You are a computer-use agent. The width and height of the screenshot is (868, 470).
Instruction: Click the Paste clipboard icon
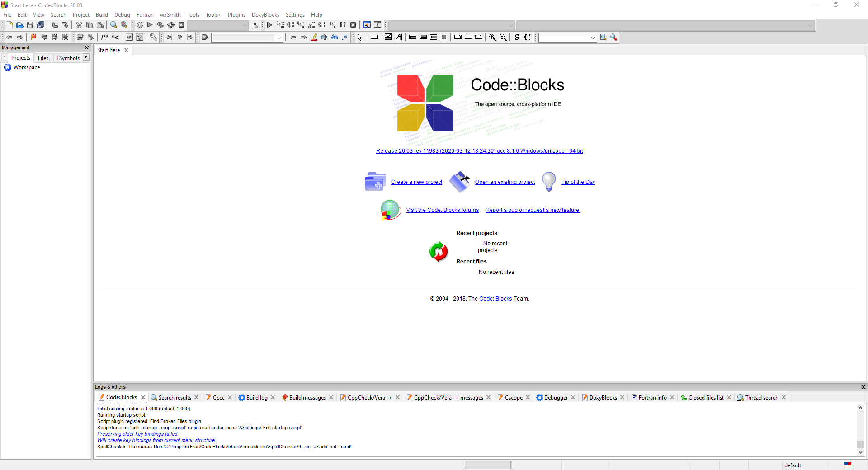(x=100, y=25)
